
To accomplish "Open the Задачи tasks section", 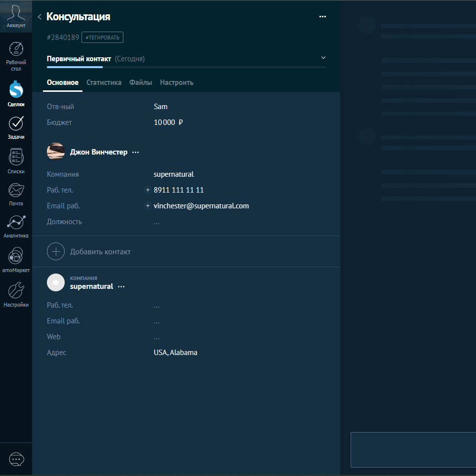I will tap(16, 127).
